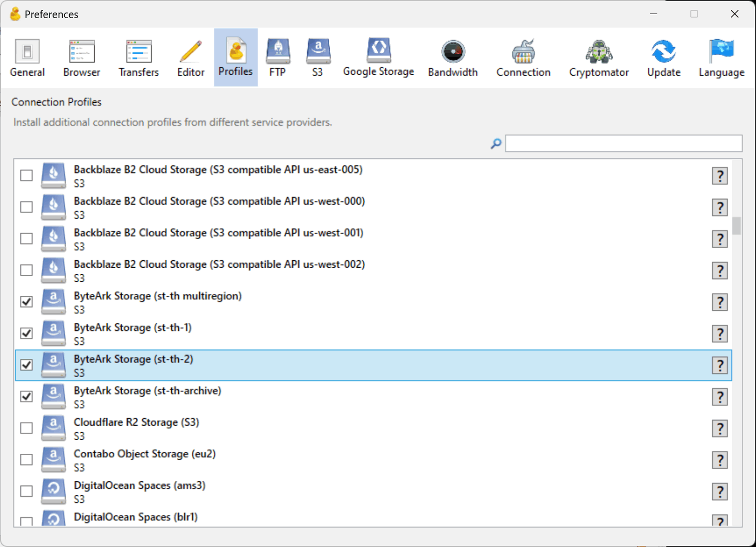Click DigitalOcean Spaces (ams3) drive icon
756x547 pixels.
pos(54,491)
